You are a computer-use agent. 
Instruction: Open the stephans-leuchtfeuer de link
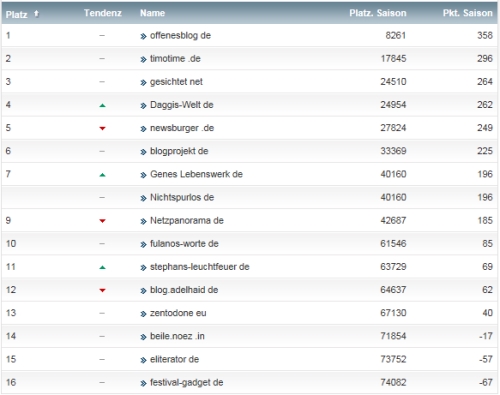point(200,267)
